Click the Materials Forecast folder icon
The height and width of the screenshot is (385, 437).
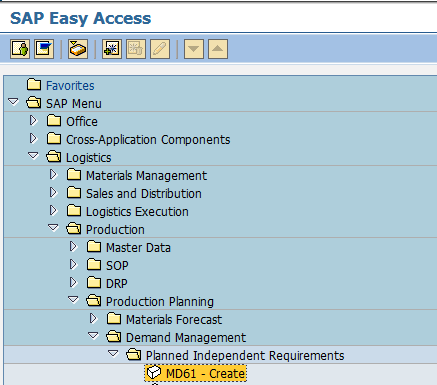[114, 319]
